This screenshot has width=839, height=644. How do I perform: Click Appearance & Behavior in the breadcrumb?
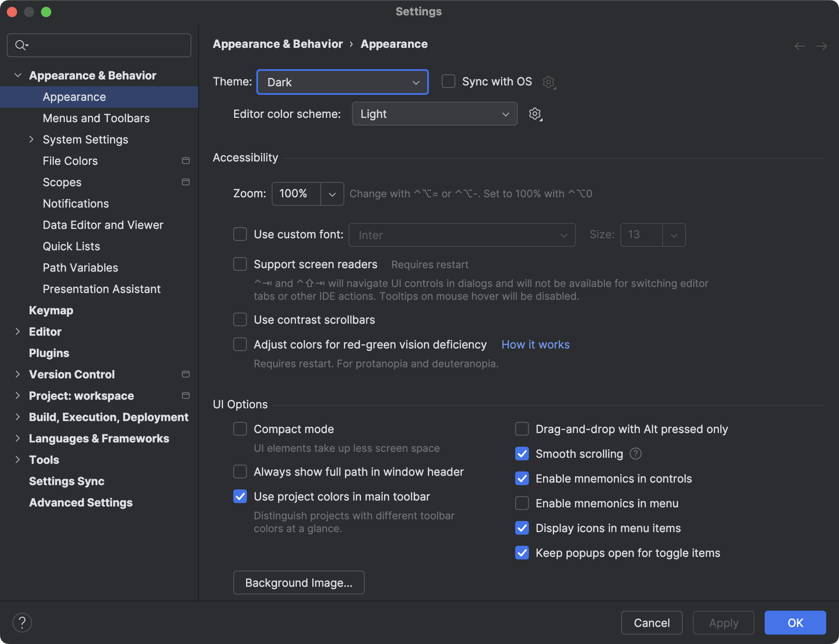278,44
